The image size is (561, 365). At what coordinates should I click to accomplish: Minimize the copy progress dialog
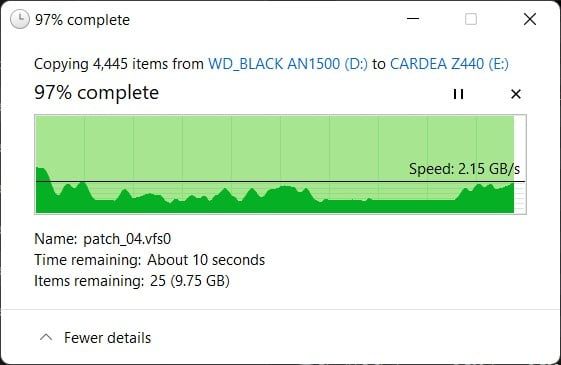(413, 19)
